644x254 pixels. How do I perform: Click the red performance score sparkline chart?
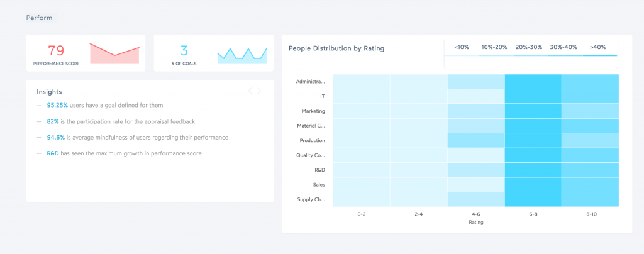click(x=114, y=53)
